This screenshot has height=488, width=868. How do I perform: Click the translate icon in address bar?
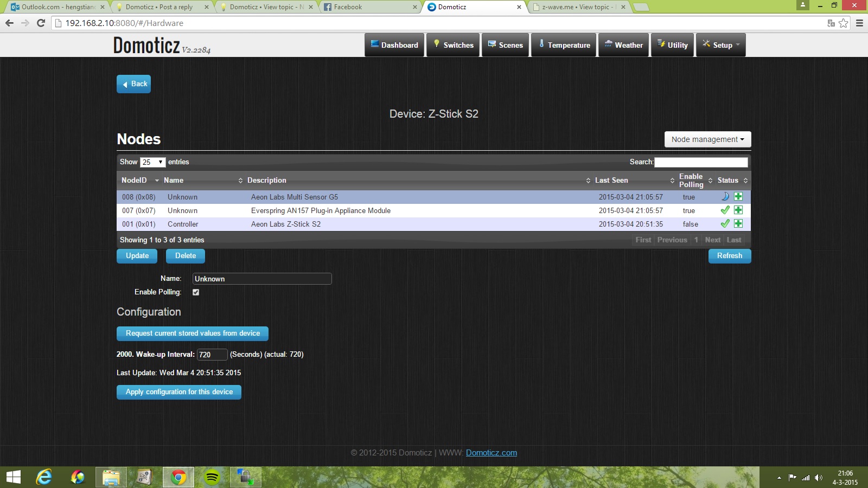[x=831, y=23]
